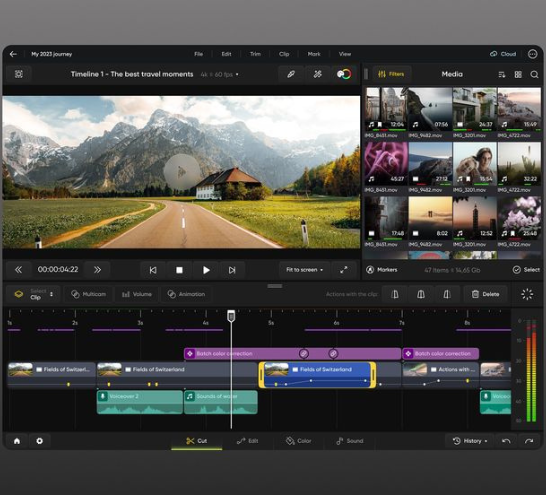Open the Clip menu
The height and width of the screenshot is (495, 546).
click(284, 54)
